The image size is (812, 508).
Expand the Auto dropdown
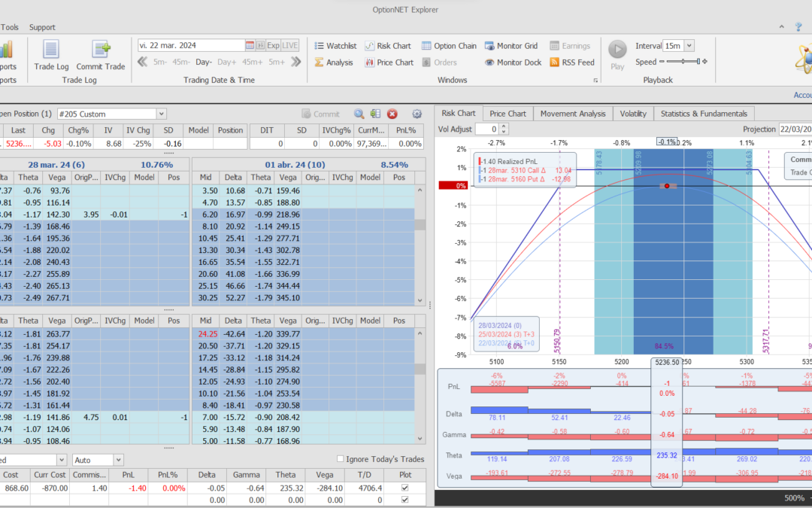point(118,459)
